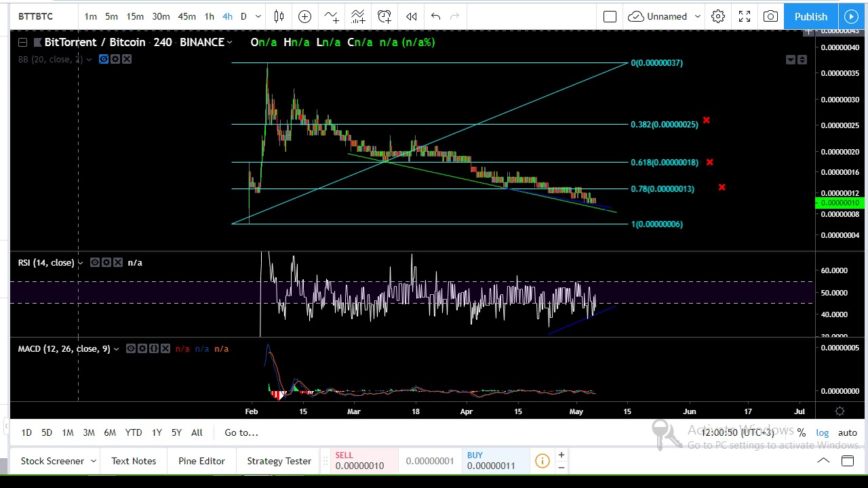Collapse pane with down arrow icon
868x488 pixels.
coord(791,60)
